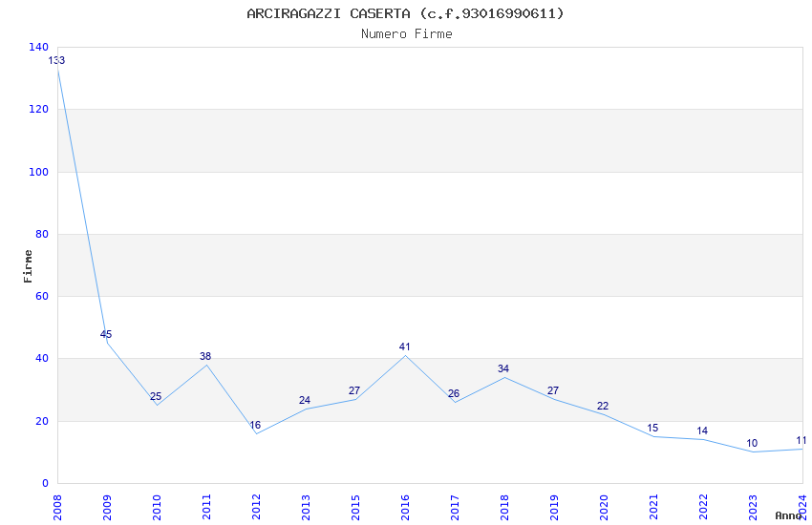Select x-axis year label 2010

[157, 508]
